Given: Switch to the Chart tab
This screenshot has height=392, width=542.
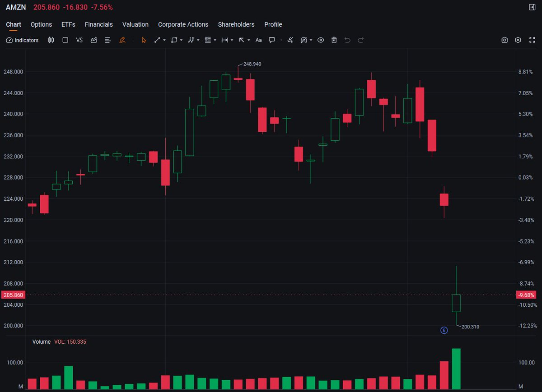Looking at the screenshot, I should [14, 24].
